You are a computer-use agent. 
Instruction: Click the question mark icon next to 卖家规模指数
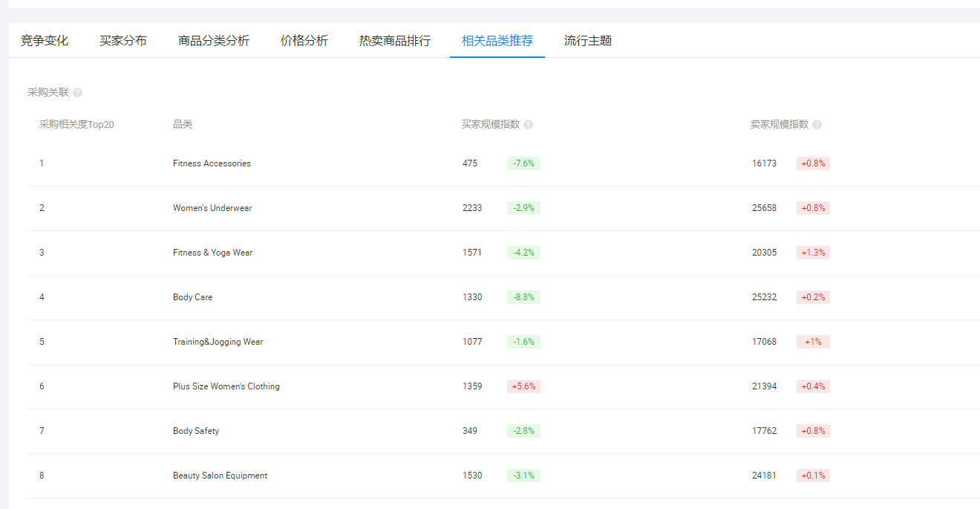(817, 124)
